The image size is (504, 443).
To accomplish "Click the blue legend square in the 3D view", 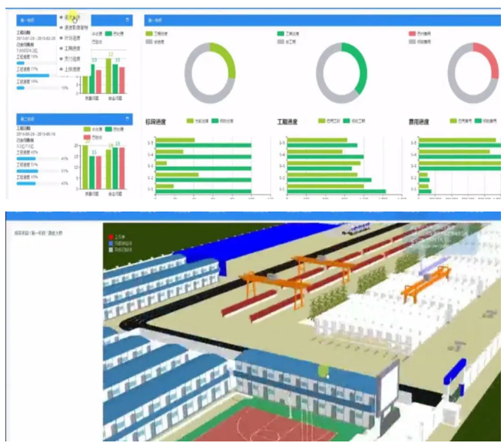I will pyautogui.click(x=111, y=243).
